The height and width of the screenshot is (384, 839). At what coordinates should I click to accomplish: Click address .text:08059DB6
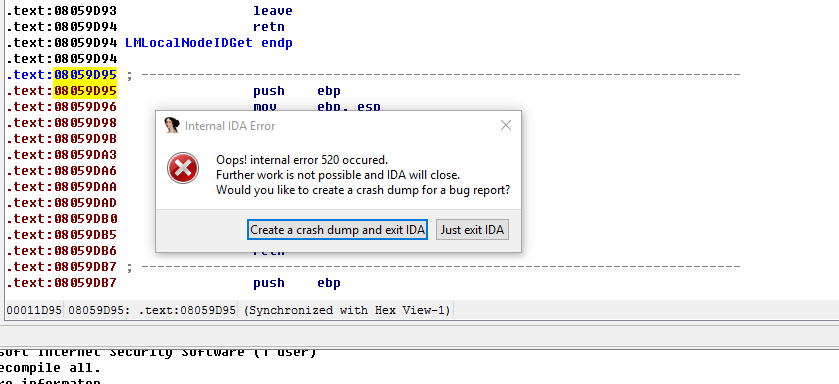62,251
